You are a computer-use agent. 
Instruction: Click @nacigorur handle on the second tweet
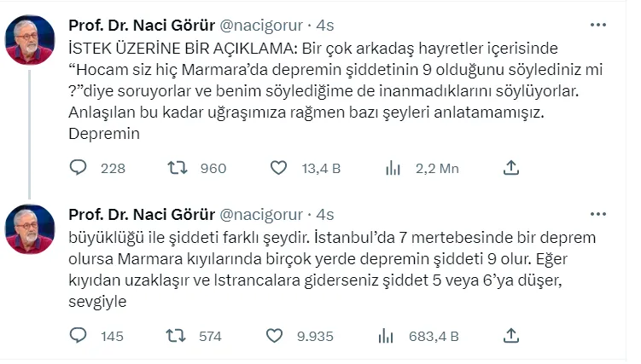(x=264, y=213)
